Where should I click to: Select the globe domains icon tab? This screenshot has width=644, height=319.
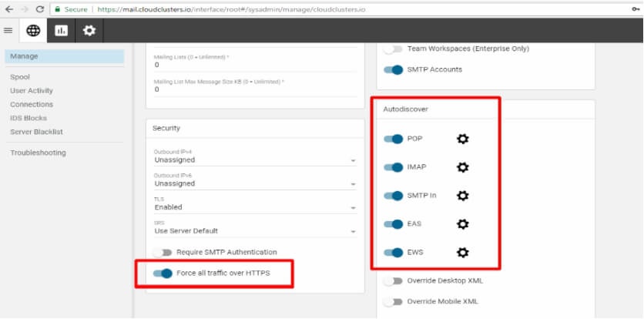tap(33, 30)
